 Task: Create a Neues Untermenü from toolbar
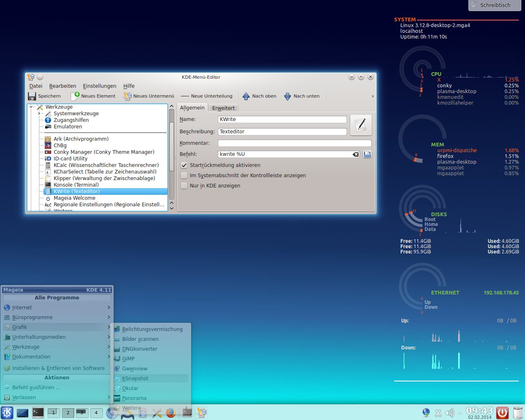click(x=127, y=96)
